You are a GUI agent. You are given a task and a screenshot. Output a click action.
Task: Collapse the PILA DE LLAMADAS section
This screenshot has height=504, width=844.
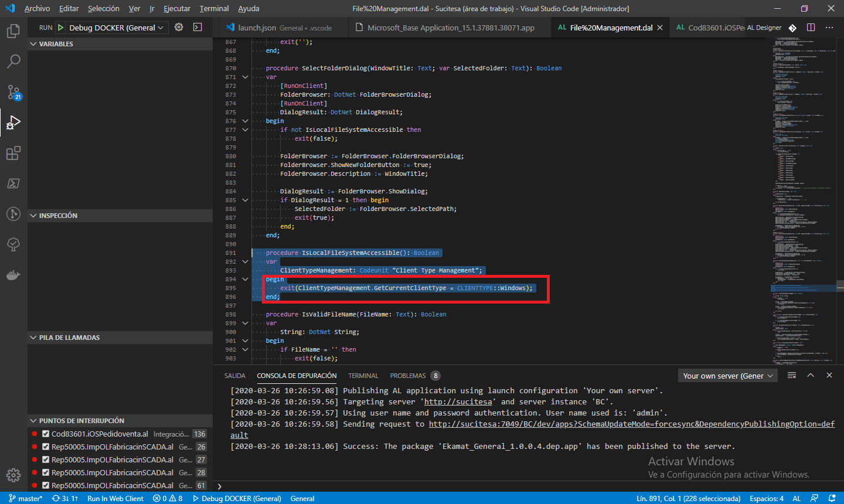click(120, 338)
